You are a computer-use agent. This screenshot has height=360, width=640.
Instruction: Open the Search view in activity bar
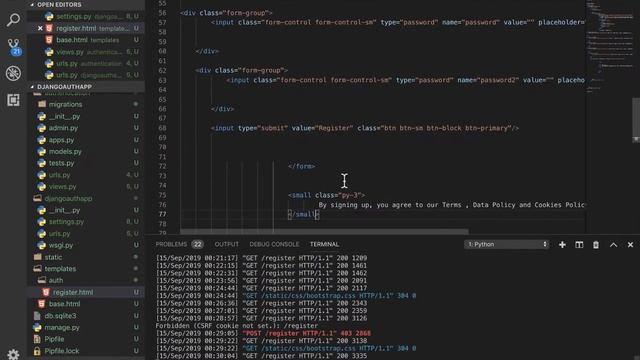tap(13, 19)
